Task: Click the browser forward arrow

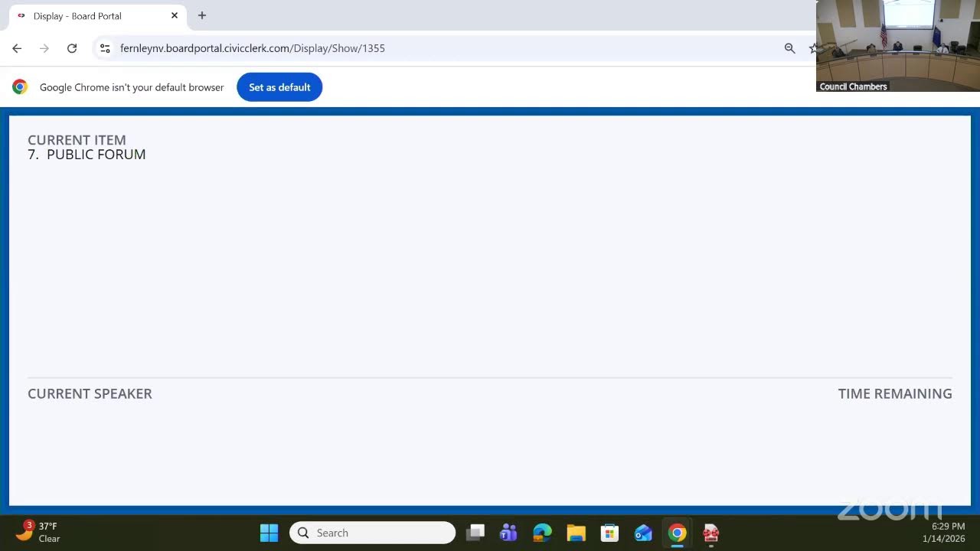Action: coord(44,48)
